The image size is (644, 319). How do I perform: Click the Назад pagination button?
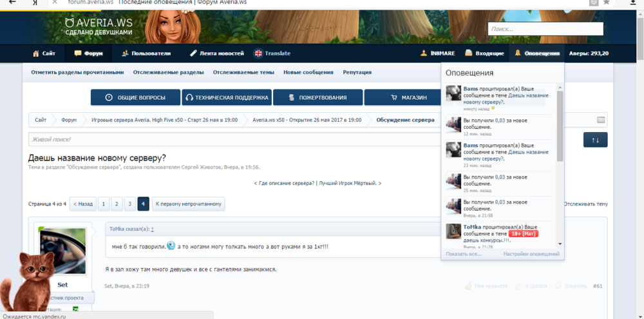coord(83,204)
